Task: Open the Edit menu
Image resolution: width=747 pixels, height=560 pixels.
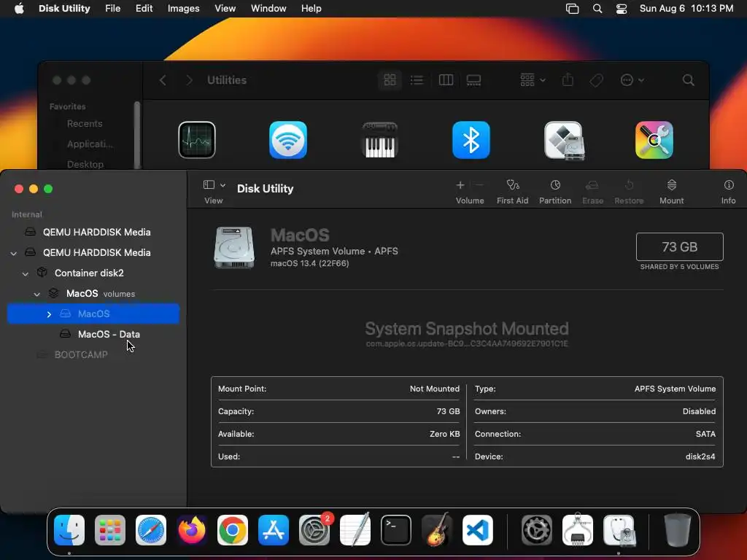Action: coord(144,9)
